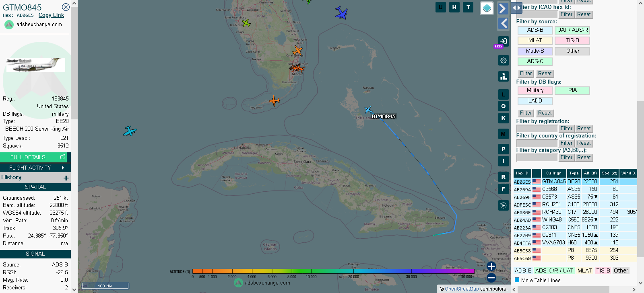Screen dimensions: 644x293
Task: Select the orange aircraft near Coral Springs
Action: (297, 51)
